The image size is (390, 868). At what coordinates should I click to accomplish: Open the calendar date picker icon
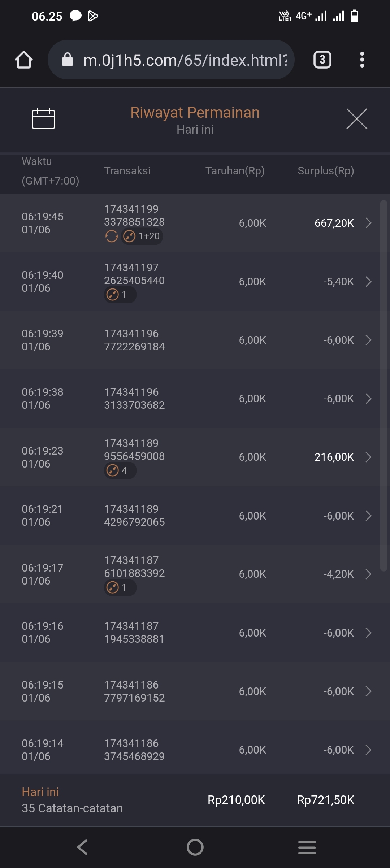tap(43, 118)
